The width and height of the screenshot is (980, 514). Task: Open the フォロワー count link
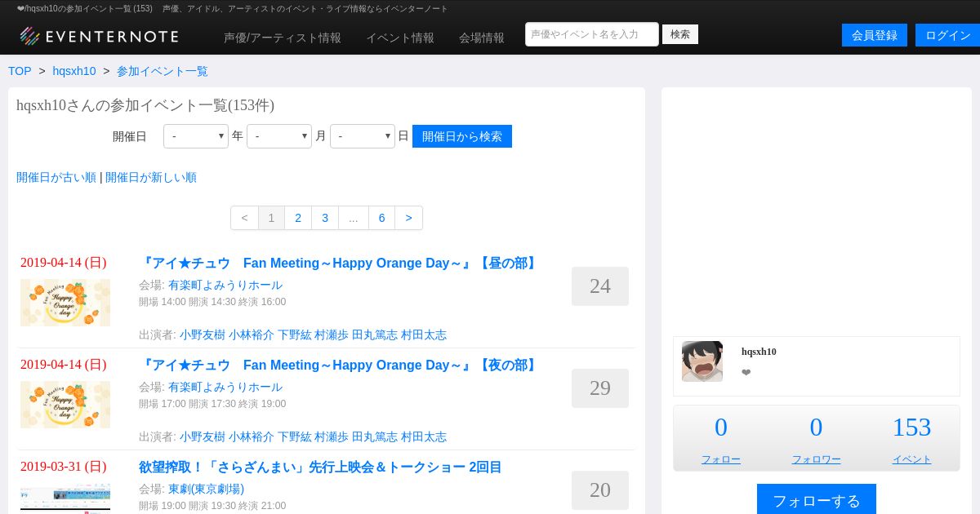816,459
